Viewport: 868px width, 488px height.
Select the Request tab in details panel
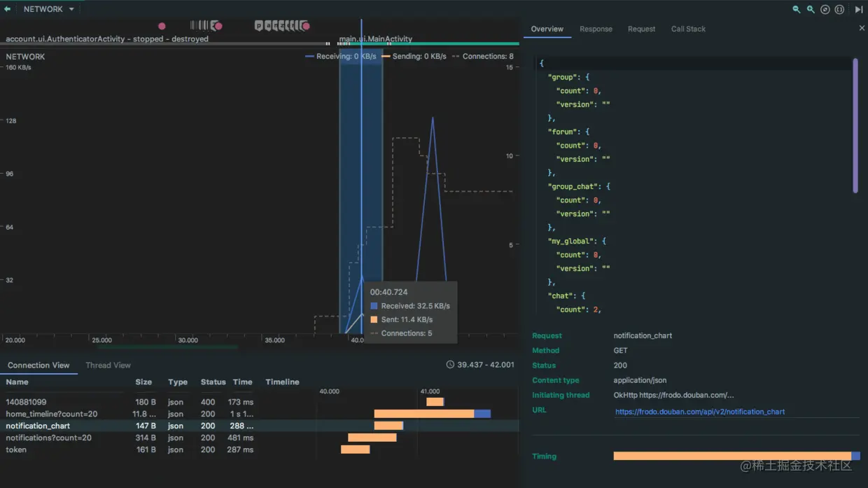(641, 29)
